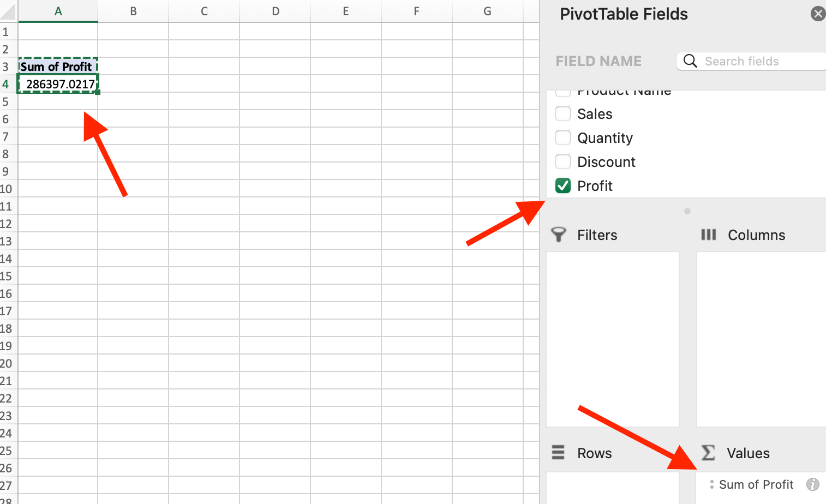Close the PivotTable Fields pane
This screenshot has height=504, width=826.
click(x=818, y=14)
